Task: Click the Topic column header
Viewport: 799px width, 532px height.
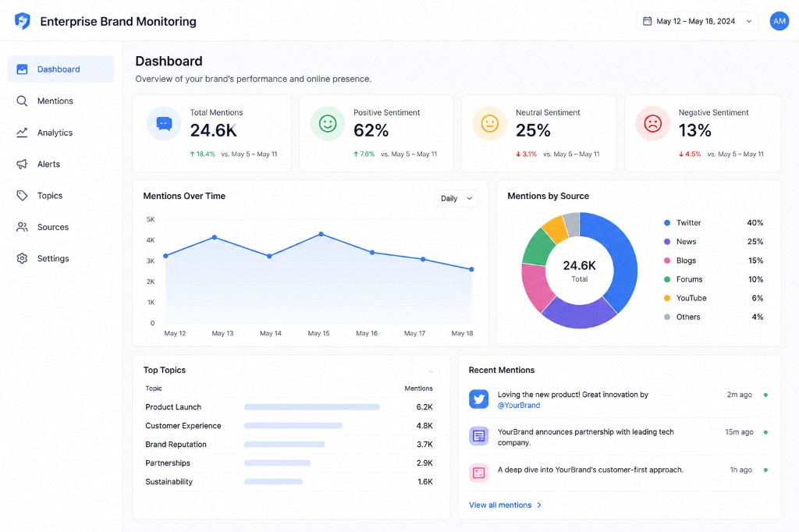Action: 154,388
